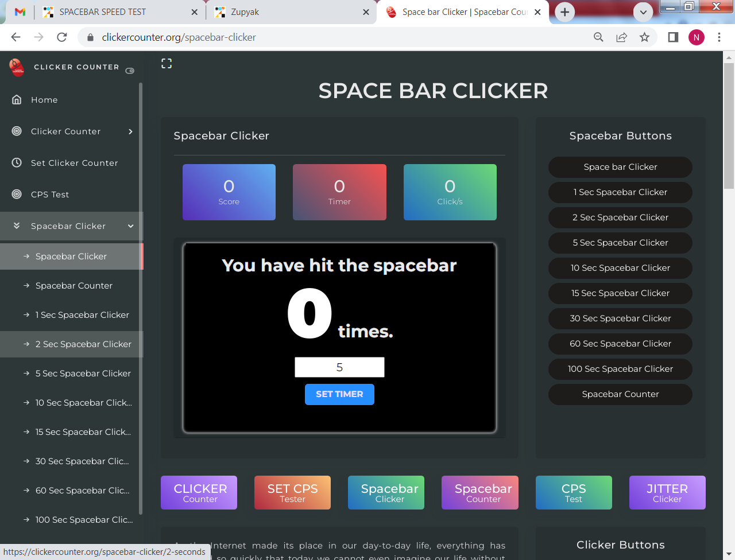735x560 pixels.
Task: Click the share icon in the address bar
Action: (621, 37)
